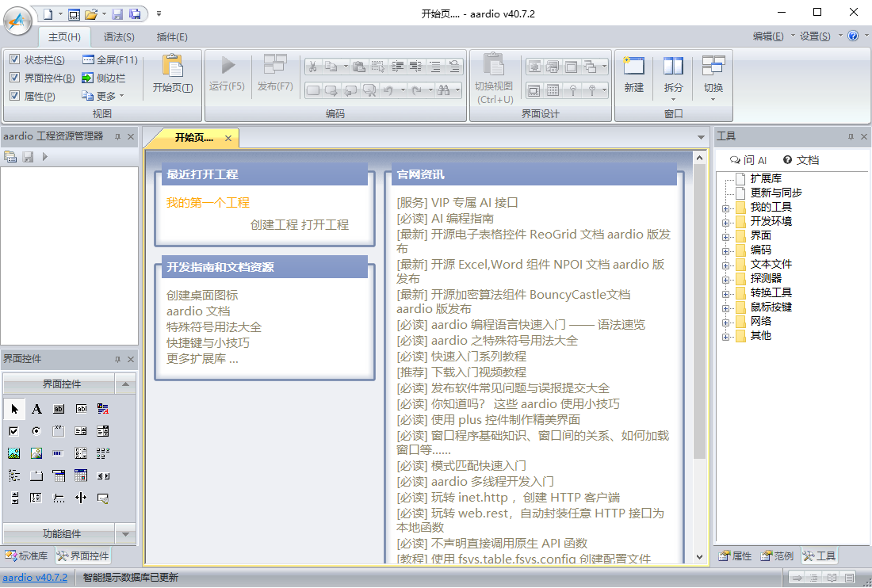Expand the 功能组件 section header
The width and height of the screenshot is (872, 588).
(62, 533)
